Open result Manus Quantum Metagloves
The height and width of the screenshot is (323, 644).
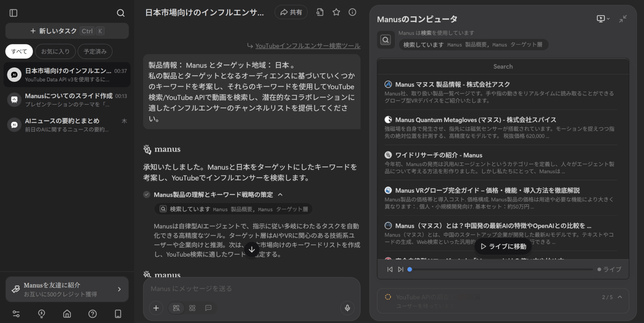pos(476,120)
